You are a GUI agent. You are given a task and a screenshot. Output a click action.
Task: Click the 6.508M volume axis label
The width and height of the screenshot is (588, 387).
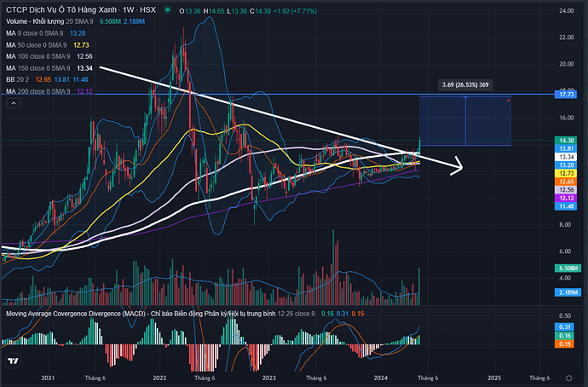pos(568,269)
